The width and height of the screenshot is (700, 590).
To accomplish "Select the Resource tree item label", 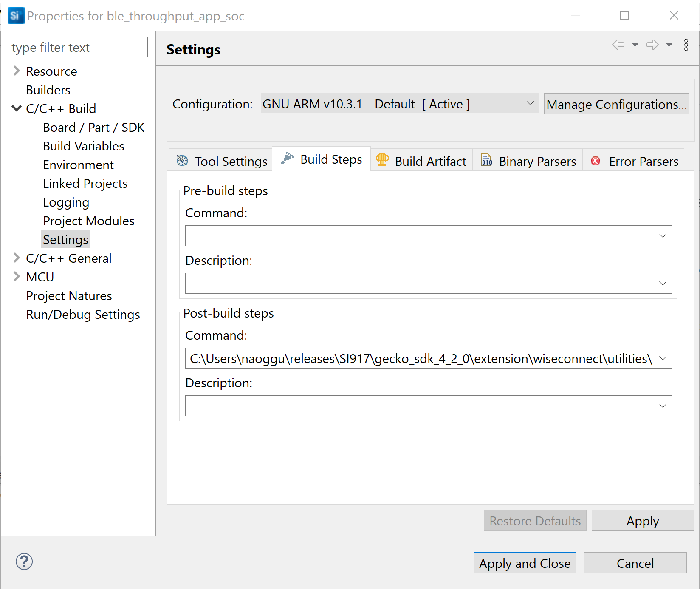I will (51, 71).
